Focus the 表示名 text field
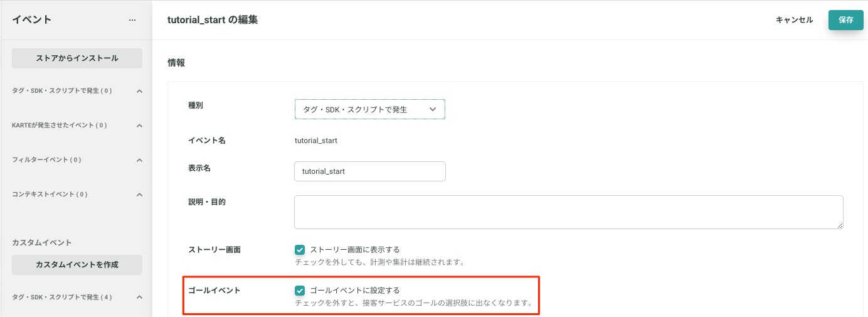Image resolution: width=868 pixels, height=317 pixels. coord(370,171)
